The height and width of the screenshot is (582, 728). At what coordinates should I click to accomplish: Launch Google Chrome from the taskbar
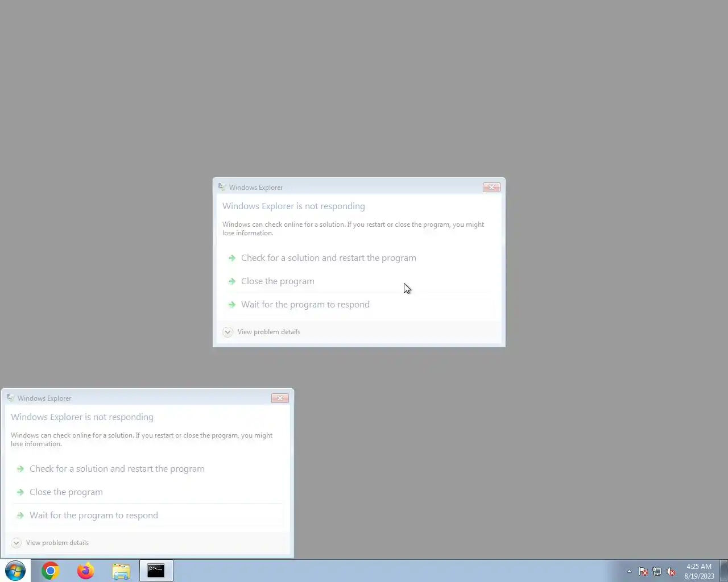click(51, 571)
